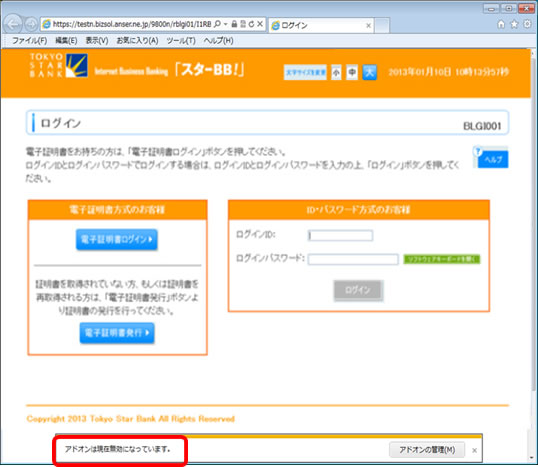Screen dimensions: 538x467
Task: Open the ヘルプ(H) menu
Action: point(218,40)
